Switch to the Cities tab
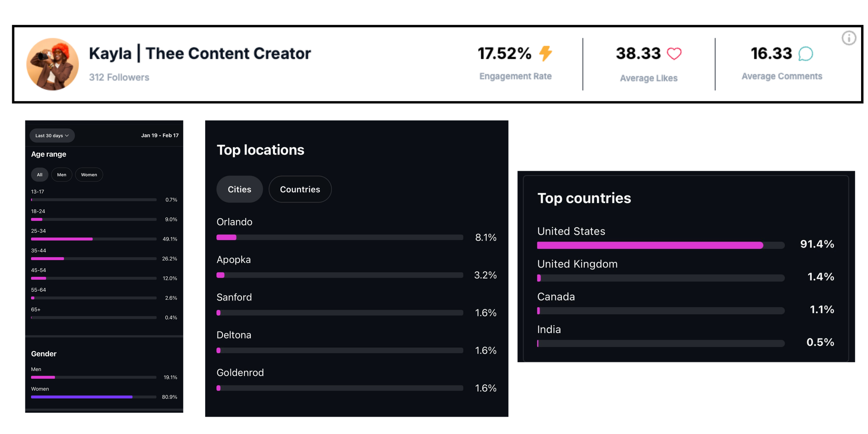 (239, 189)
